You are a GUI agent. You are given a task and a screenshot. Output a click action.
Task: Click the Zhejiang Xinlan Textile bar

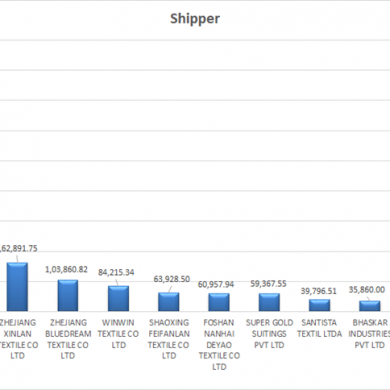coord(17,287)
